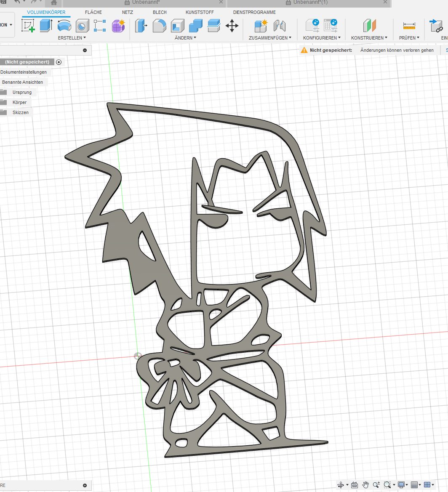Viewport: 448px width, 492px height.
Task: Select the Skizzen folder in browser
Action: coord(20,112)
